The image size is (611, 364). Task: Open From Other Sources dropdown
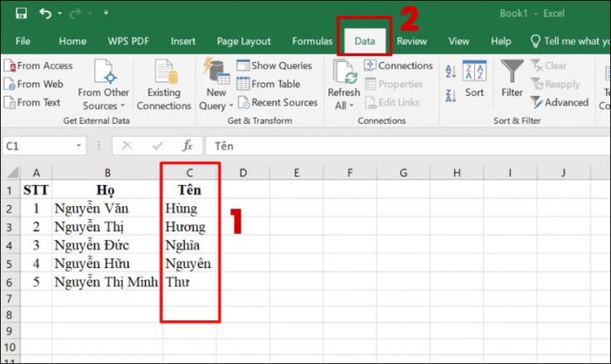click(103, 85)
